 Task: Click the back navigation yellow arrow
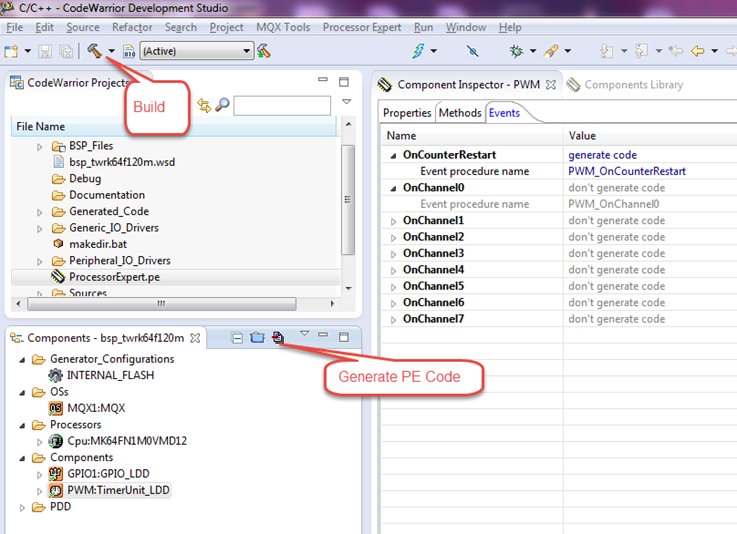click(x=698, y=51)
